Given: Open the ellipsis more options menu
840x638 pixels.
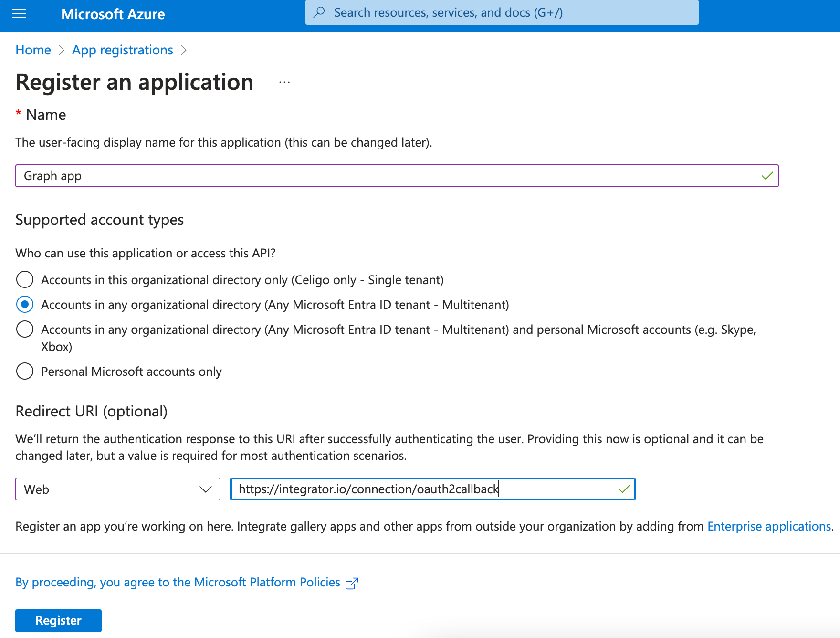Looking at the screenshot, I should 284,82.
